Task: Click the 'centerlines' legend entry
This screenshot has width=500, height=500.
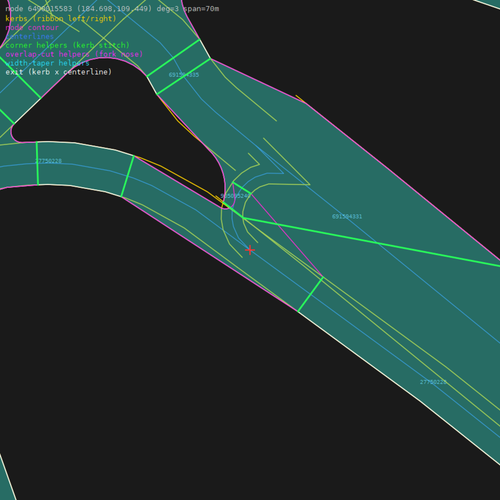Action: [x=30, y=36]
